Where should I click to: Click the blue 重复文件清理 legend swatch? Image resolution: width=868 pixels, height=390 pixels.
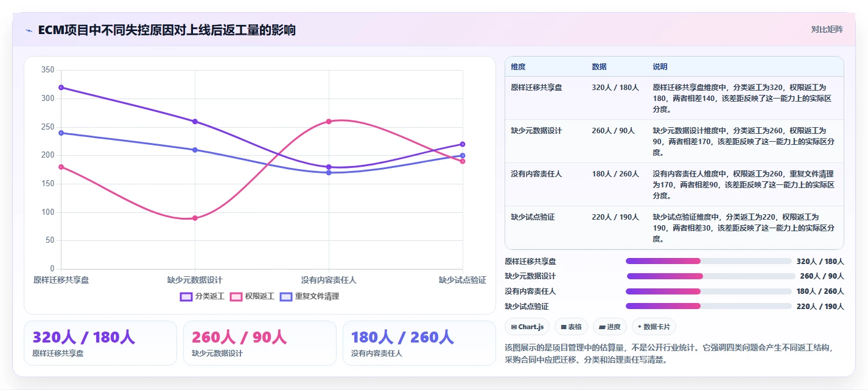click(286, 296)
